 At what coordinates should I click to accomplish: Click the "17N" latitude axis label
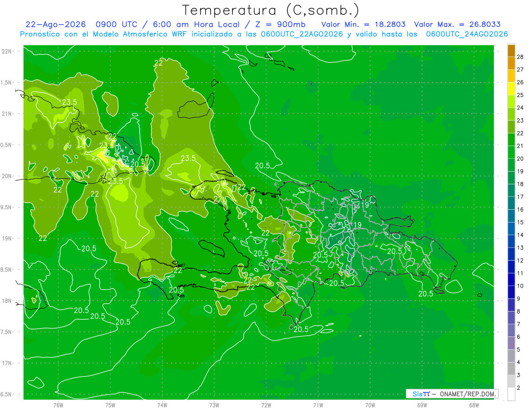click(7, 363)
